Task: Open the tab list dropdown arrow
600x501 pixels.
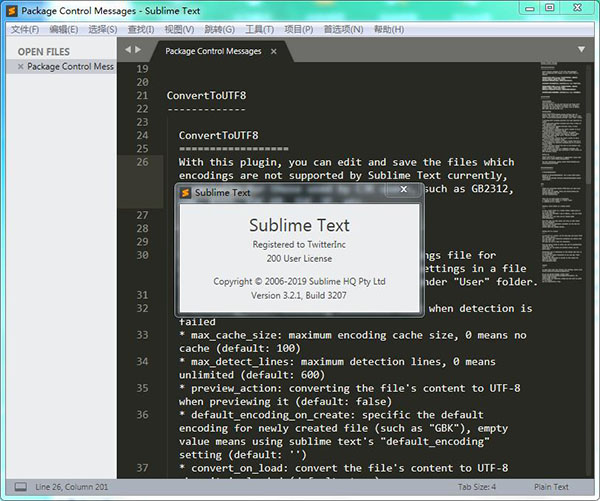Action: click(x=581, y=49)
